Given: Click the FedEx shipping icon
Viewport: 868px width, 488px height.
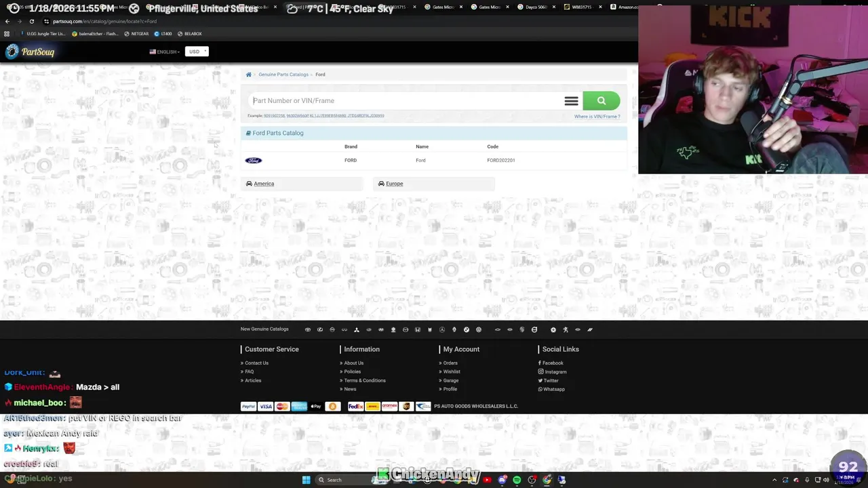Looking at the screenshot, I should coord(356,406).
